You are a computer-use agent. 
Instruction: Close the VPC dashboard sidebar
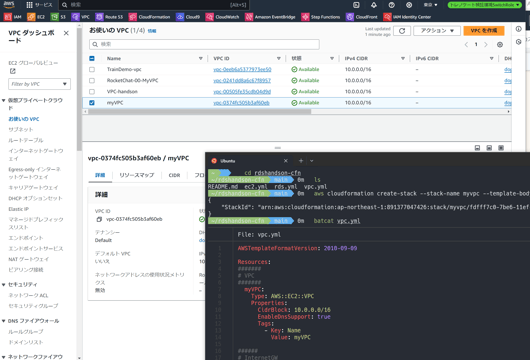click(66, 33)
